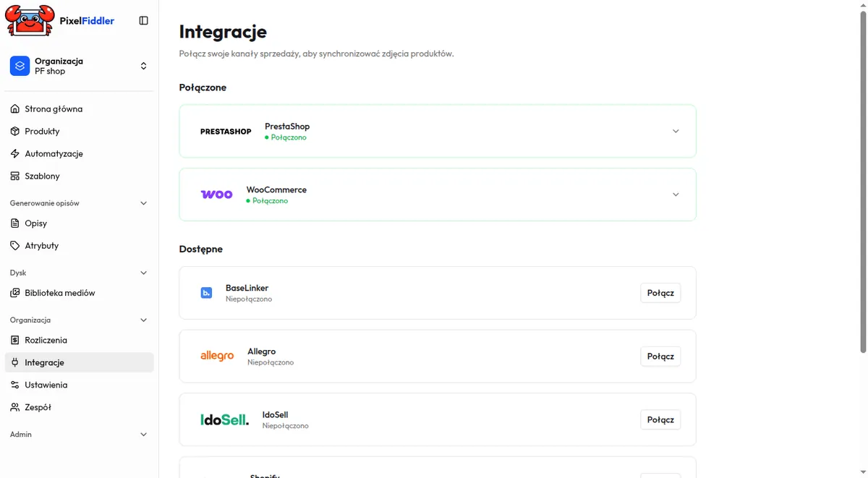Open the Organizacja PF shop switcher
Viewport: 868px width, 478px height.
[79, 66]
